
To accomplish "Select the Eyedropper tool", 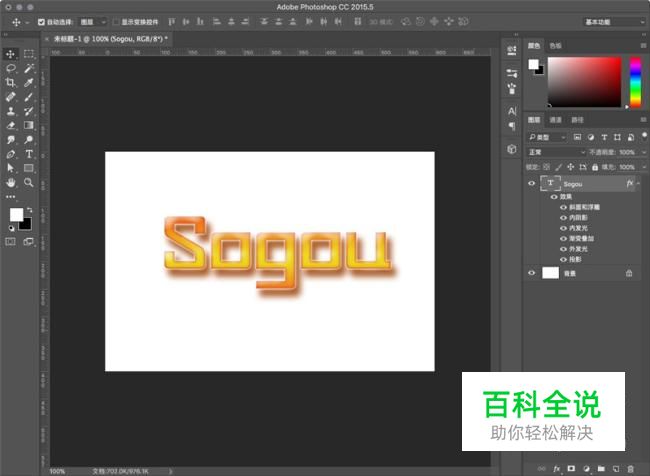I will tap(29, 83).
